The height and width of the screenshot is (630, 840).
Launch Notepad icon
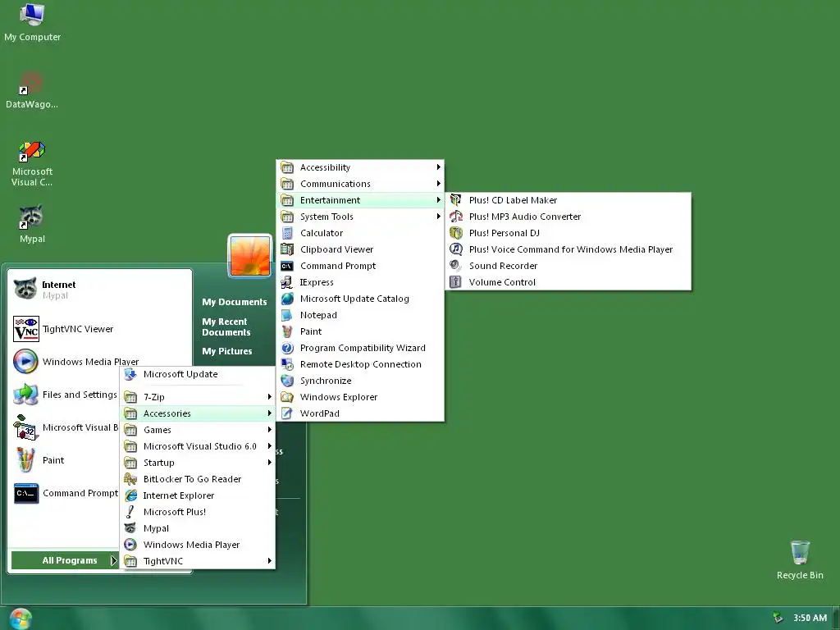(287, 315)
